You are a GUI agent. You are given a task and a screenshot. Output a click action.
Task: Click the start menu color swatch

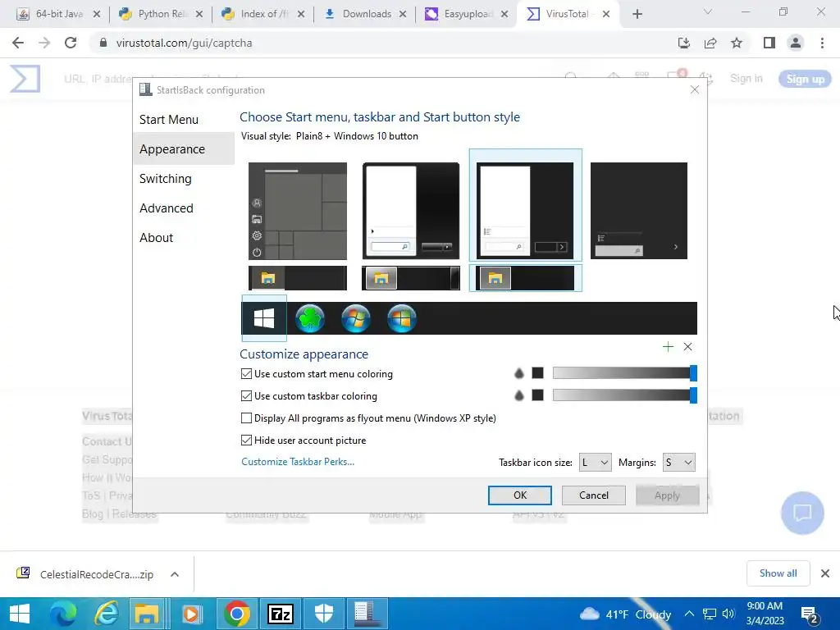pyautogui.click(x=538, y=373)
